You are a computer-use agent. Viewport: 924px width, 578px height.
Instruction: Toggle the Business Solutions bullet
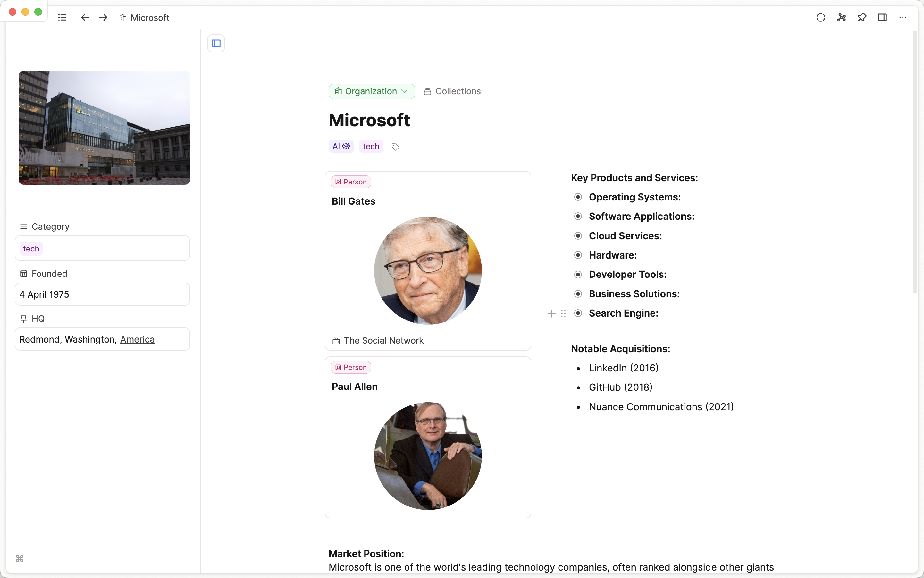[578, 294]
